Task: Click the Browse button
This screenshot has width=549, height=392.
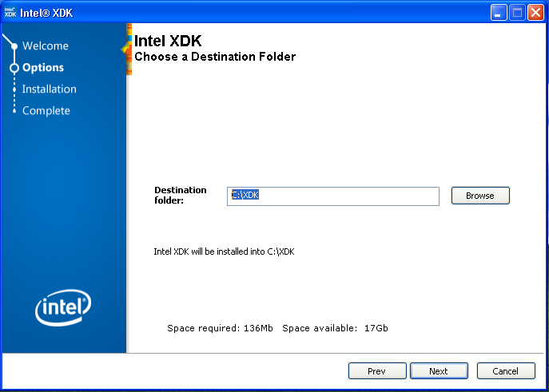Action: pyautogui.click(x=480, y=196)
